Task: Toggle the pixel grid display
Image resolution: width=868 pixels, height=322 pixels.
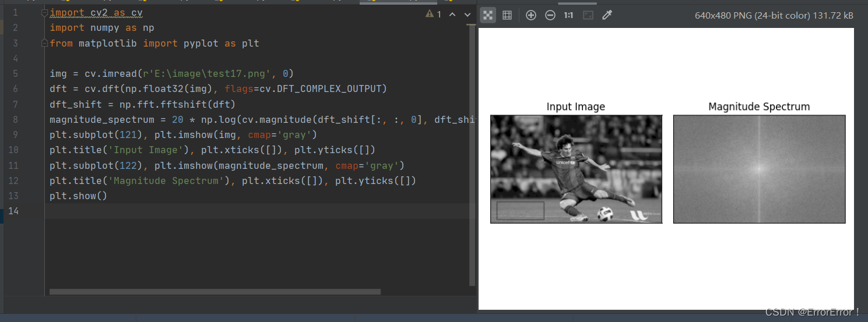Action: (x=507, y=15)
